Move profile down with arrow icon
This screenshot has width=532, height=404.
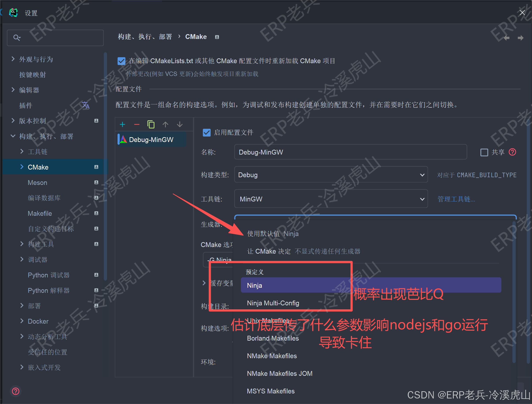[180, 124]
